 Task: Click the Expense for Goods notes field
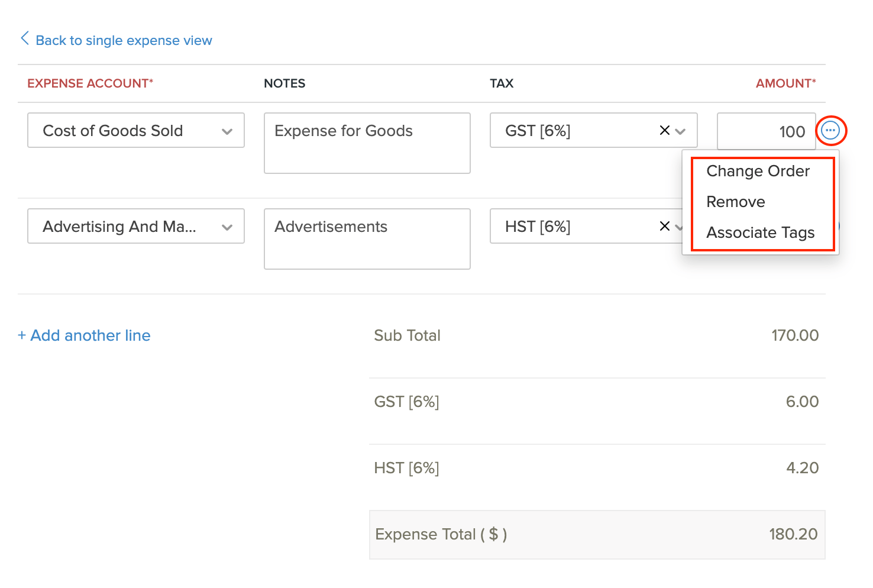coord(367,143)
